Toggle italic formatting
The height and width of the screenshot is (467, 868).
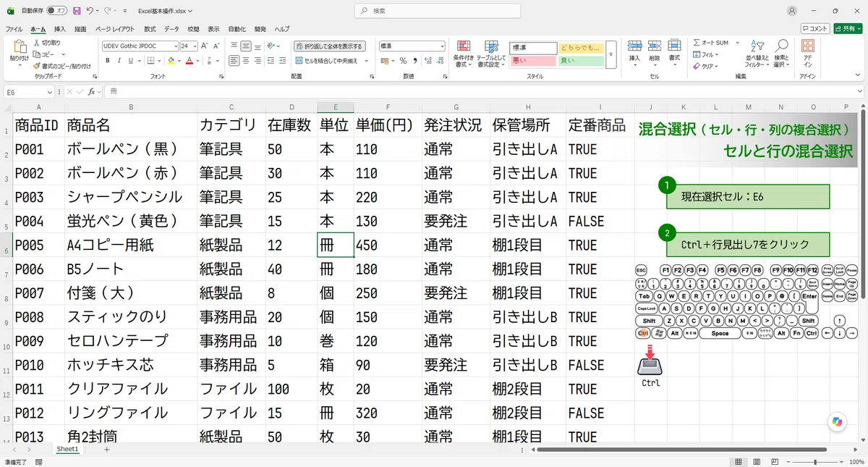[x=118, y=61]
